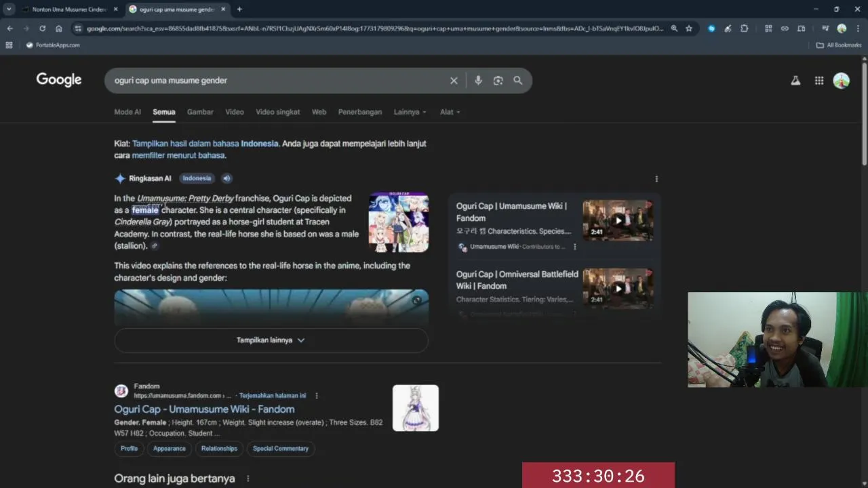The height and width of the screenshot is (488, 868).
Task: Open the Appearance sitelink chip
Action: tap(170, 449)
